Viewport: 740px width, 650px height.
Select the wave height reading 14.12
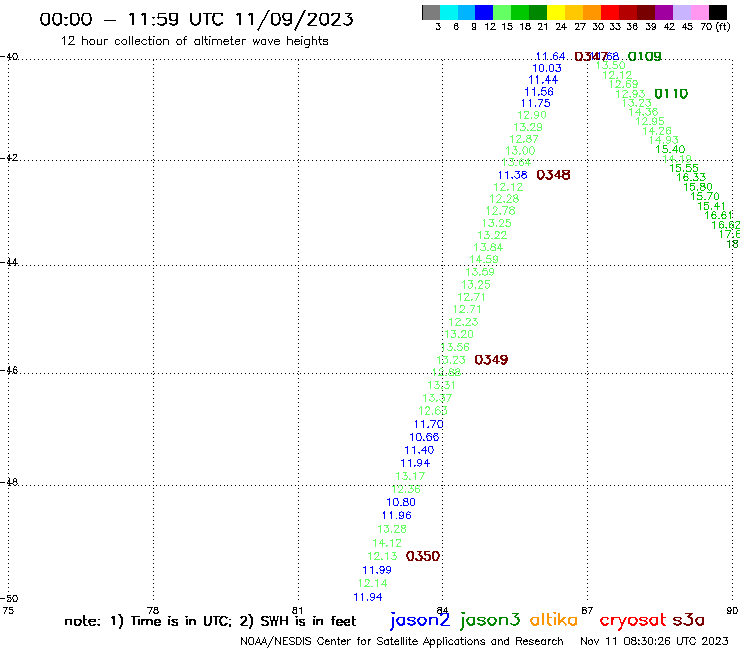tap(387, 543)
